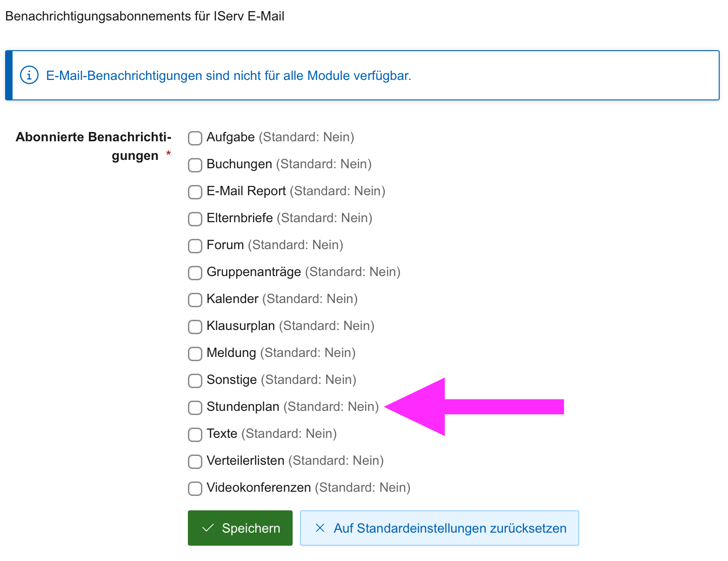Screen dimensions: 728x561
Task: Check the Elternbriefe checkbox
Action: (x=195, y=219)
